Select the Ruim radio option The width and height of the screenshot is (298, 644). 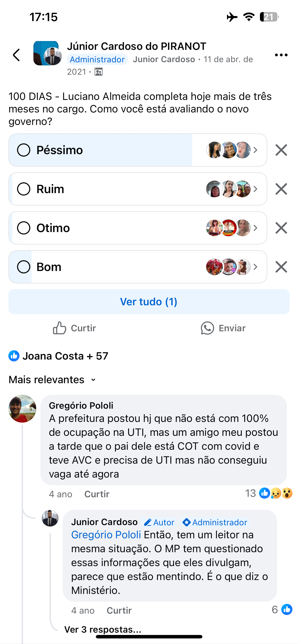24,189
